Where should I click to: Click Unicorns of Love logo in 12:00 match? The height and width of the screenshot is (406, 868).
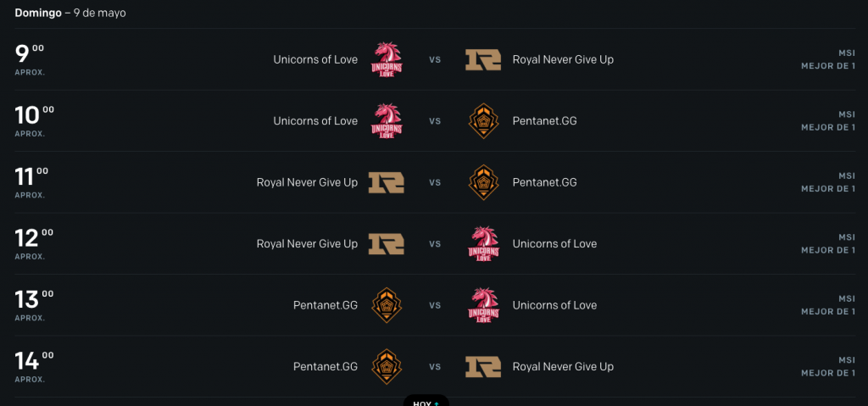[x=483, y=244]
